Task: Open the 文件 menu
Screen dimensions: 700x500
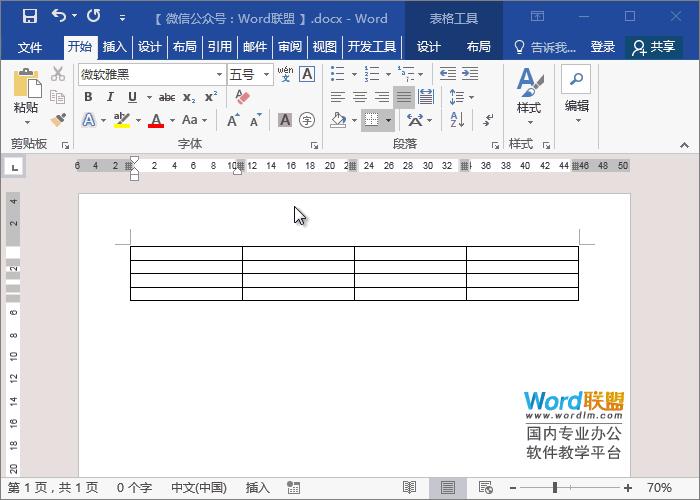Action: tap(30, 47)
